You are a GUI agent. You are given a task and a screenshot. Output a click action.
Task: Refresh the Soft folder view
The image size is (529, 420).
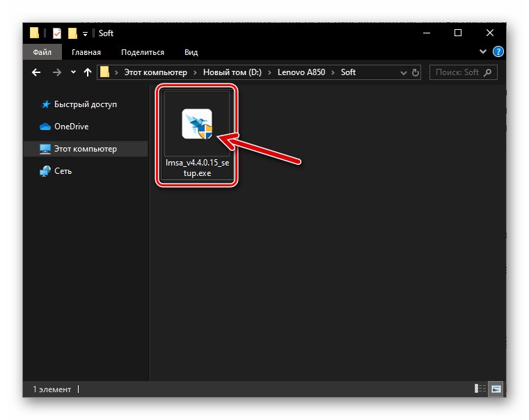[x=416, y=72]
